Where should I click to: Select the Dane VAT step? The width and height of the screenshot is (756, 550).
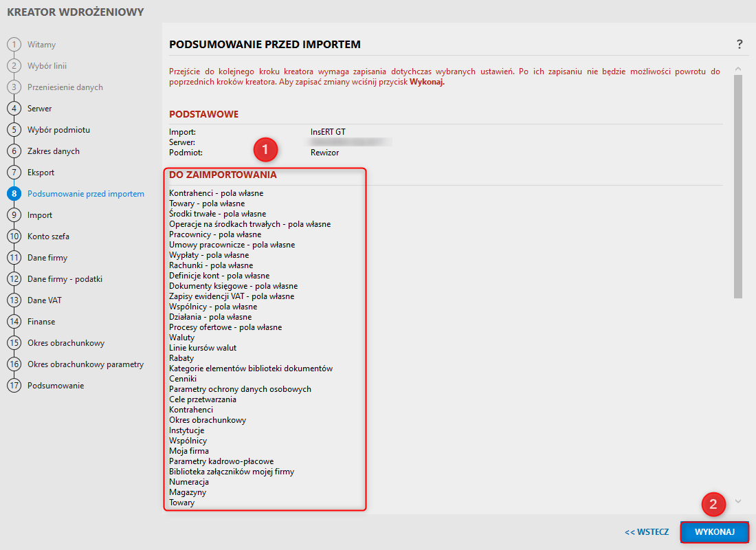tap(44, 300)
